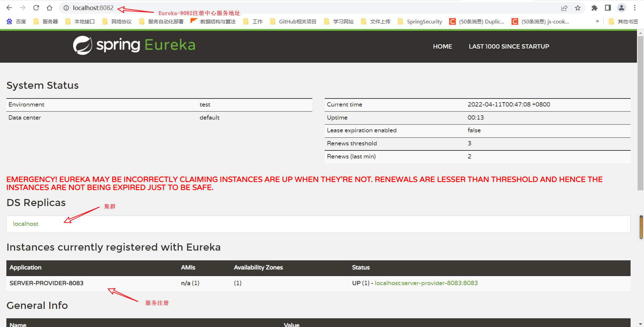View site info icon beside localhost:8082
The image size is (644, 327).
pos(66,8)
